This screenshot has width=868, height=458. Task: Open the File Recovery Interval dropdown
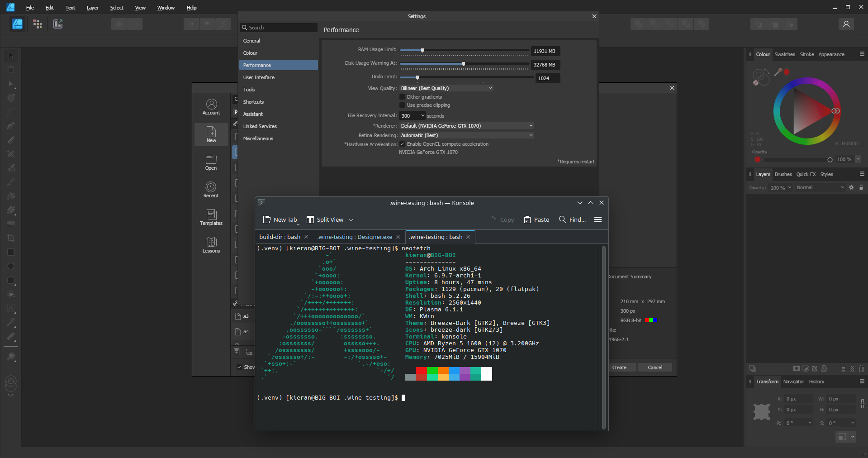point(413,116)
